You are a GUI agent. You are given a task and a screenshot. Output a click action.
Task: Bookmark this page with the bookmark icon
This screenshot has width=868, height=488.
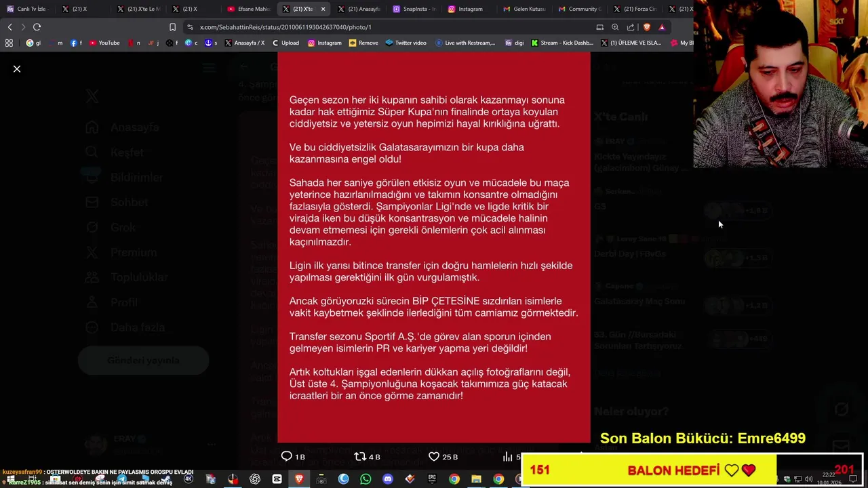(x=172, y=27)
